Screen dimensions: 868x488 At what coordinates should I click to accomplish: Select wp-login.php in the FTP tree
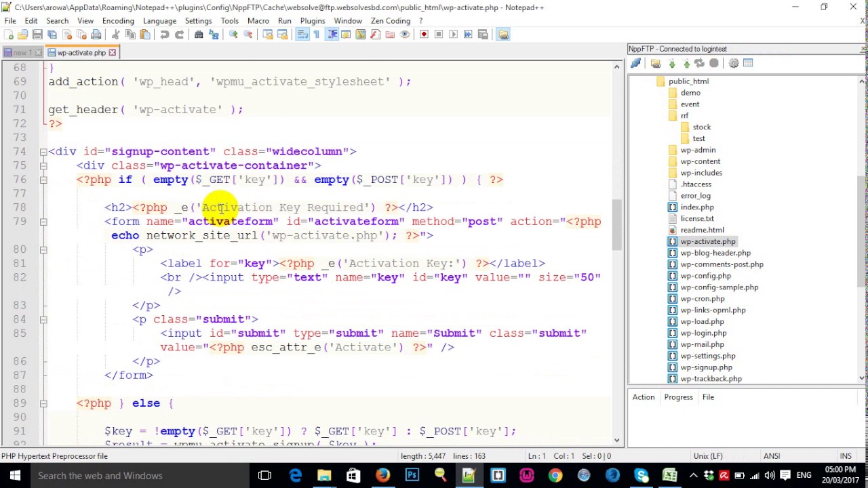pyautogui.click(x=703, y=333)
